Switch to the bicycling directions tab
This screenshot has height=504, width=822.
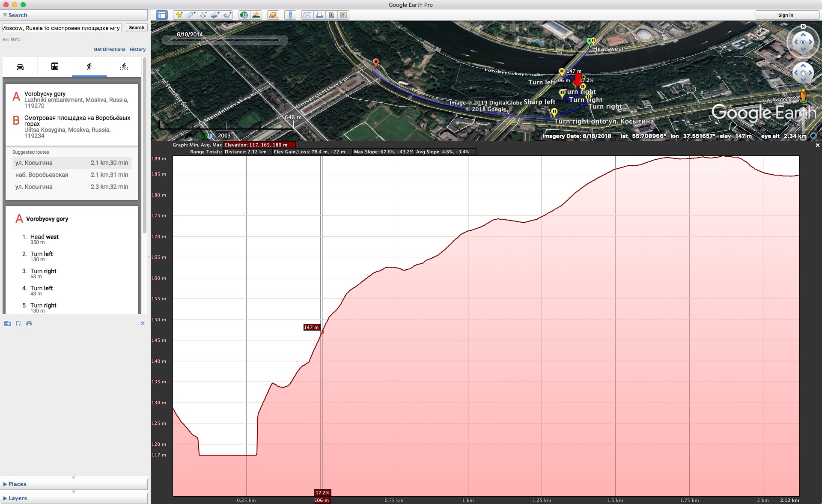click(124, 67)
